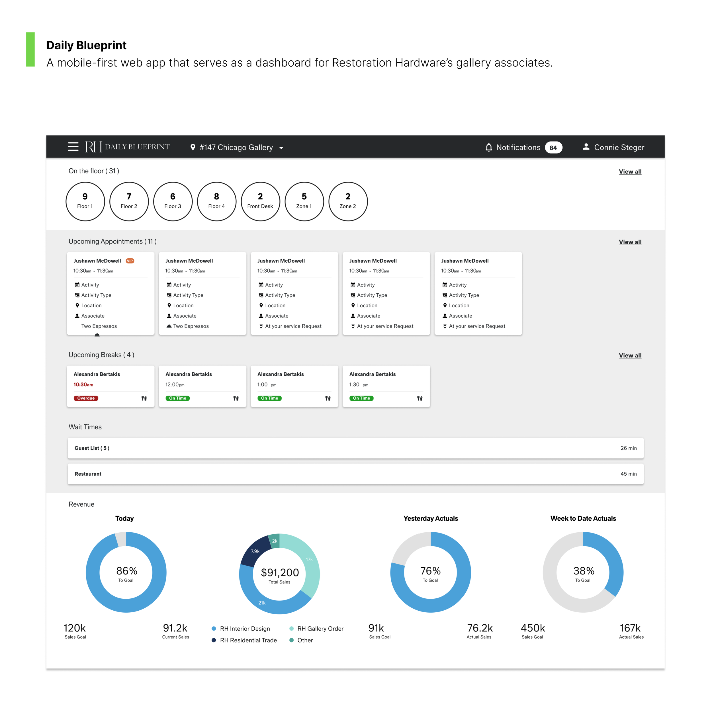Screen dimensions: 712x728
Task: Click the Notifications bell icon
Action: point(489,147)
